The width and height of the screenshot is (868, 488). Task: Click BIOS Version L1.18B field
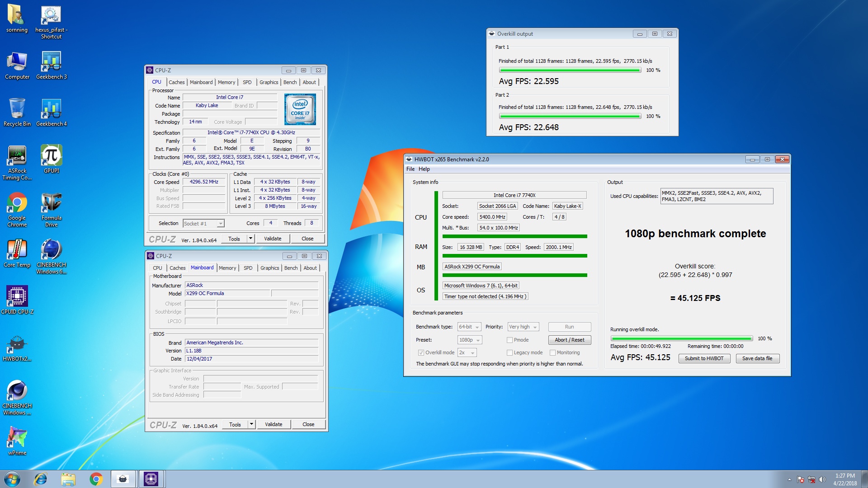pyautogui.click(x=251, y=351)
